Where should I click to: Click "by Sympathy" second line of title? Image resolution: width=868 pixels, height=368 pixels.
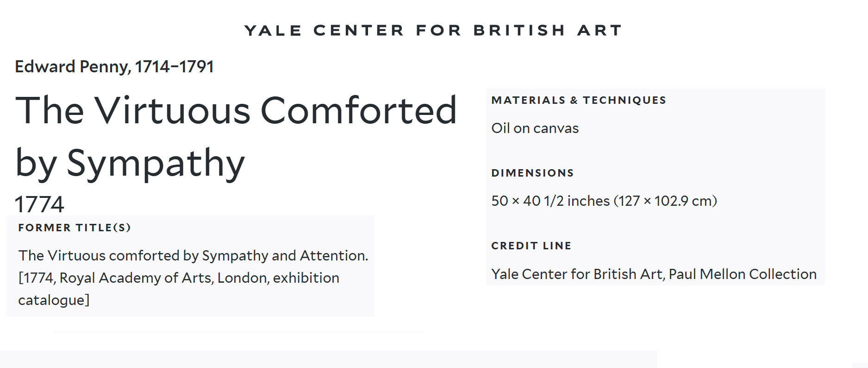click(x=130, y=163)
